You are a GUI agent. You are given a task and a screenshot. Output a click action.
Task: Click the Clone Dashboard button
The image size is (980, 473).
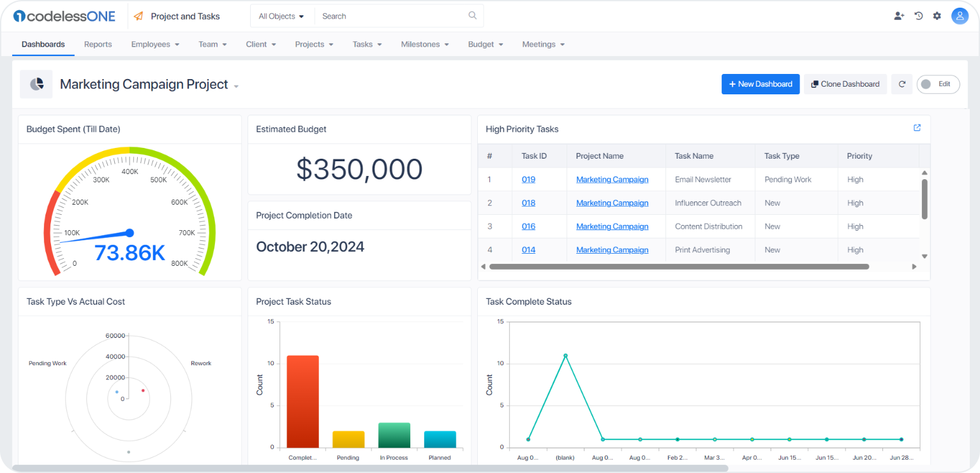click(x=845, y=84)
